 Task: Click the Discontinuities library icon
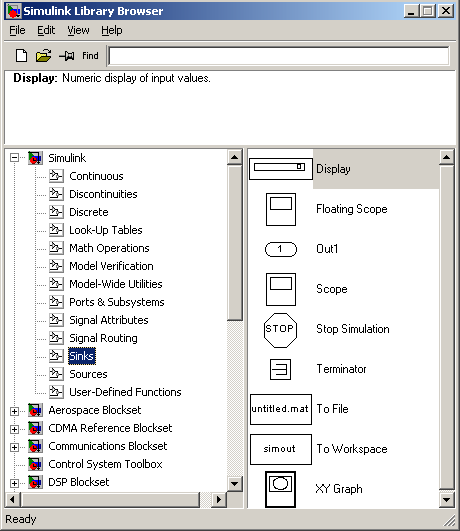coord(56,194)
